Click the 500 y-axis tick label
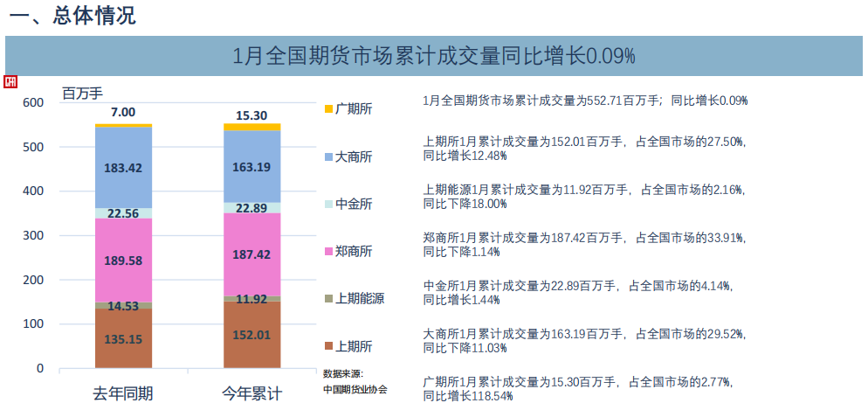 click(x=33, y=147)
